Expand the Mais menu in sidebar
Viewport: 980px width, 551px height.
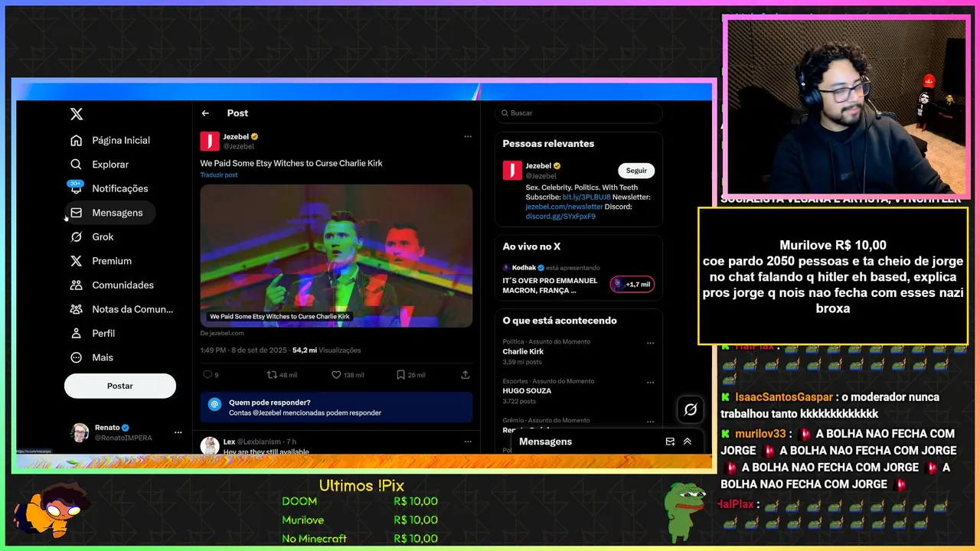click(x=92, y=357)
